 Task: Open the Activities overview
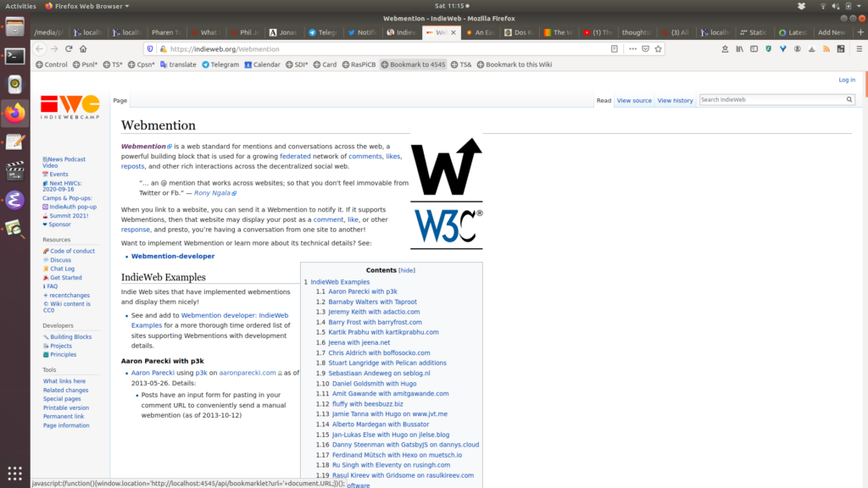pyautogui.click(x=20, y=6)
